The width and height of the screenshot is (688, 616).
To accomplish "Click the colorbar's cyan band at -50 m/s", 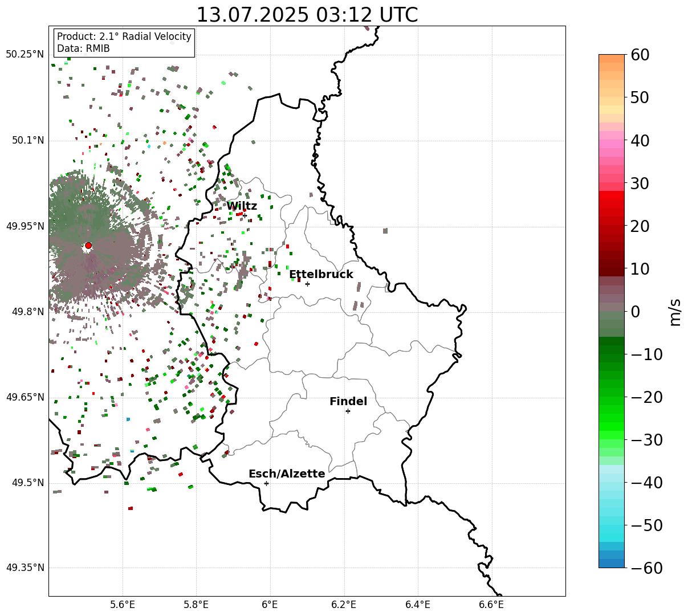I will pos(612,525).
